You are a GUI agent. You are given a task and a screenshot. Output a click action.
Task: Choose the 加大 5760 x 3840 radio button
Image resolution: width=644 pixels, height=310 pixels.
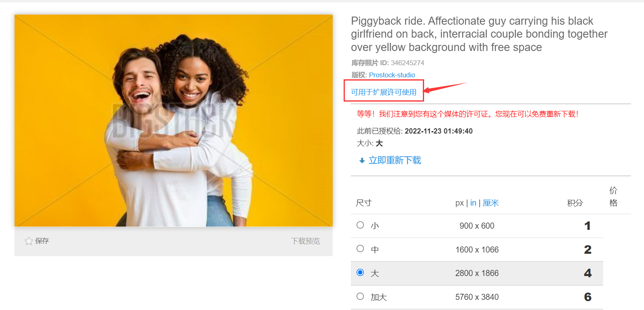pyautogui.click(x=360, y=296)
